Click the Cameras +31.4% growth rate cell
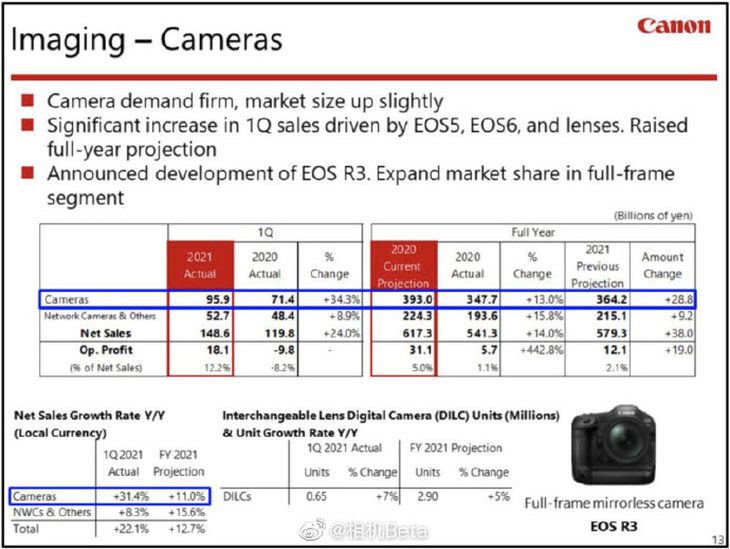Viewport: 730px width, 549px height. (123, 495)
